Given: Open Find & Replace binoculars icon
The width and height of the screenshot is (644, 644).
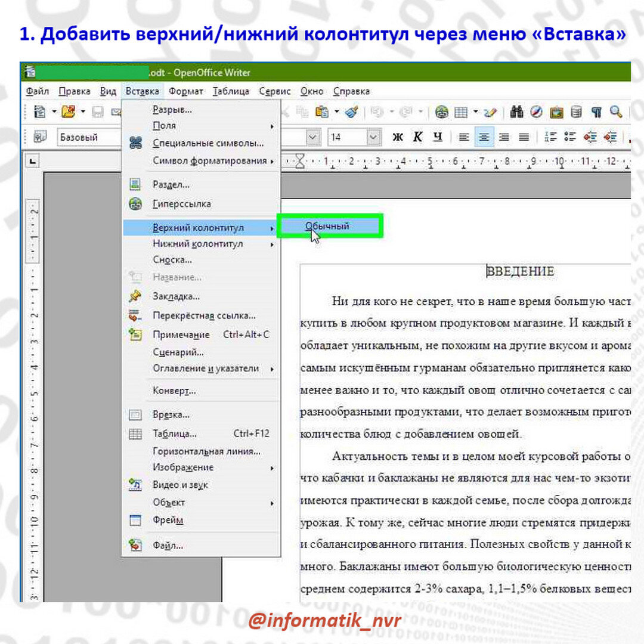Looking at the screenshot, I should click(516, 112).
